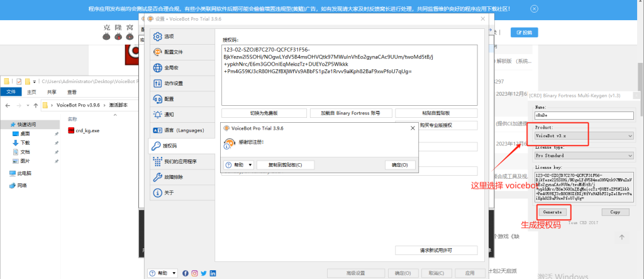Open VoiceBot Instagram page icon

[195, 273]
